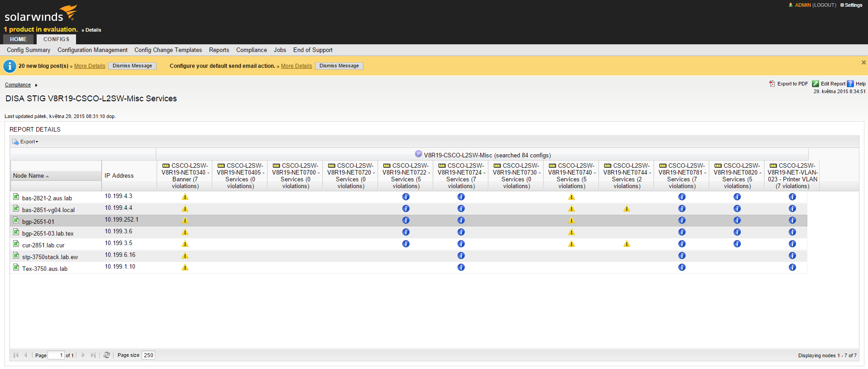868x369 pixels.
Task: Click NET0781 info icon for stp-3750stack.lab.ew
Action: tap(682, 255)
